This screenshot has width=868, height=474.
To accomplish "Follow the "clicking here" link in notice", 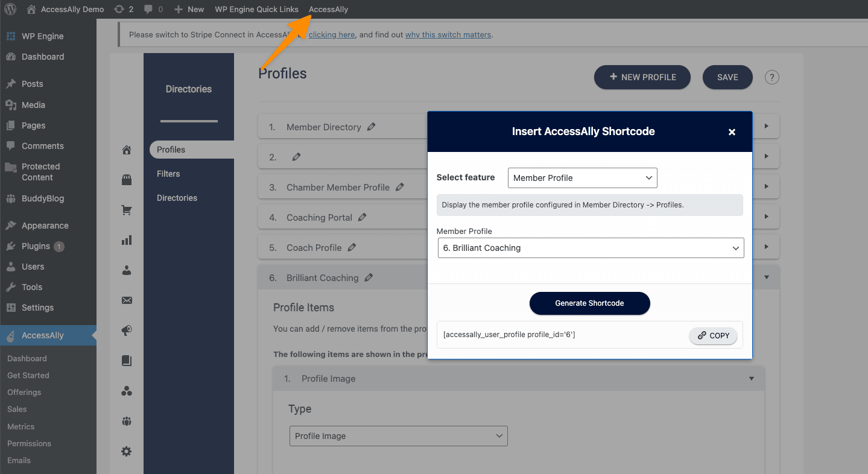I will click(331, 35).
